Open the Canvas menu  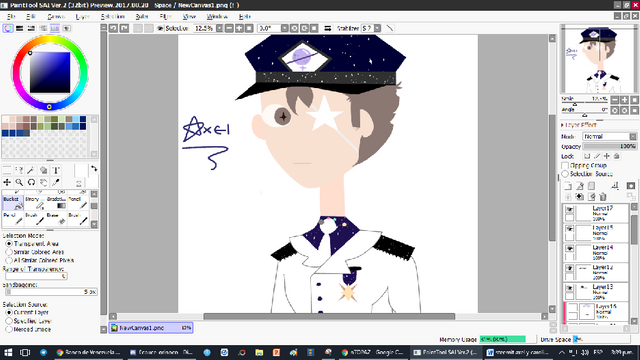[x=56, y=16]
